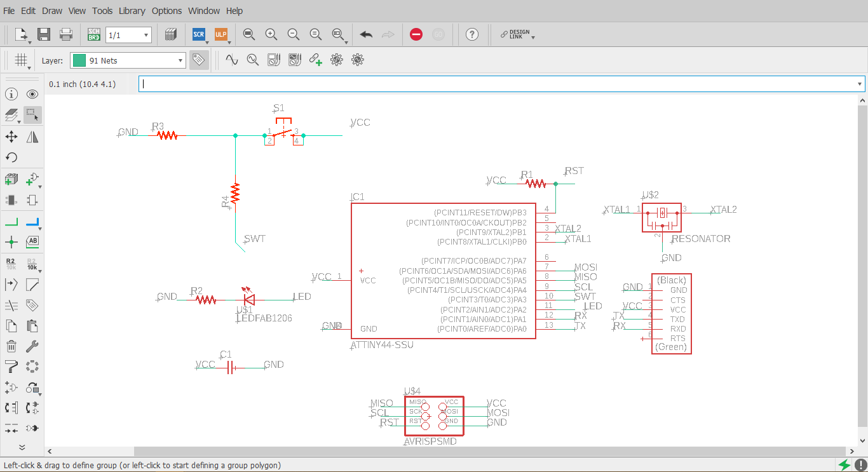Select the Mirror tool
Screen dimensions: 868x472
tap(32, 137)
